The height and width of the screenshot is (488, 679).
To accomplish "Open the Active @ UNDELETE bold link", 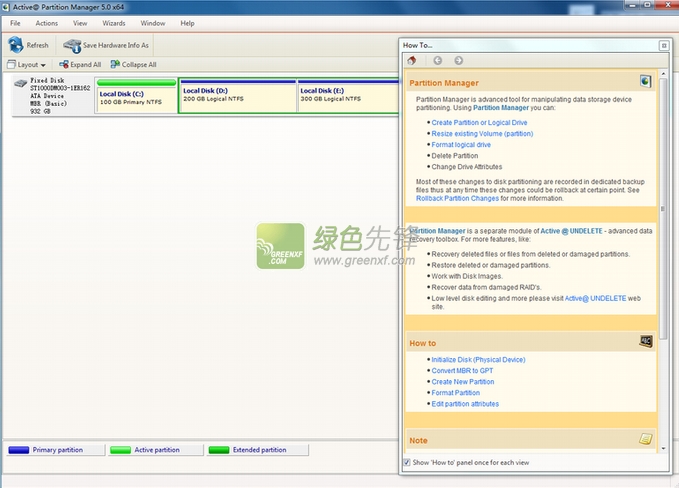I will point(572,231).
